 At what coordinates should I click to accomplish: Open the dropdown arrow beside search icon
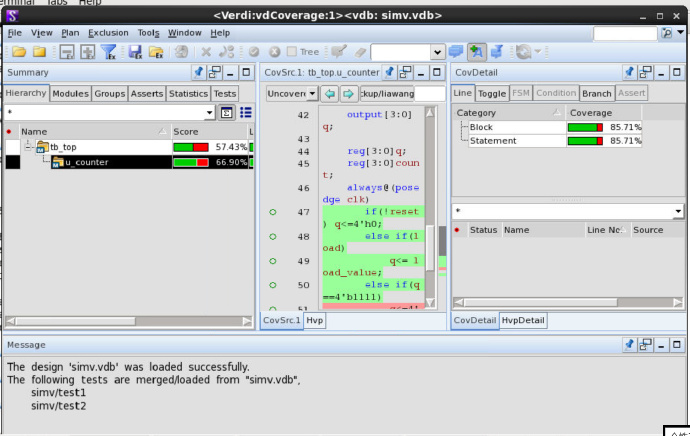point(681,32)
